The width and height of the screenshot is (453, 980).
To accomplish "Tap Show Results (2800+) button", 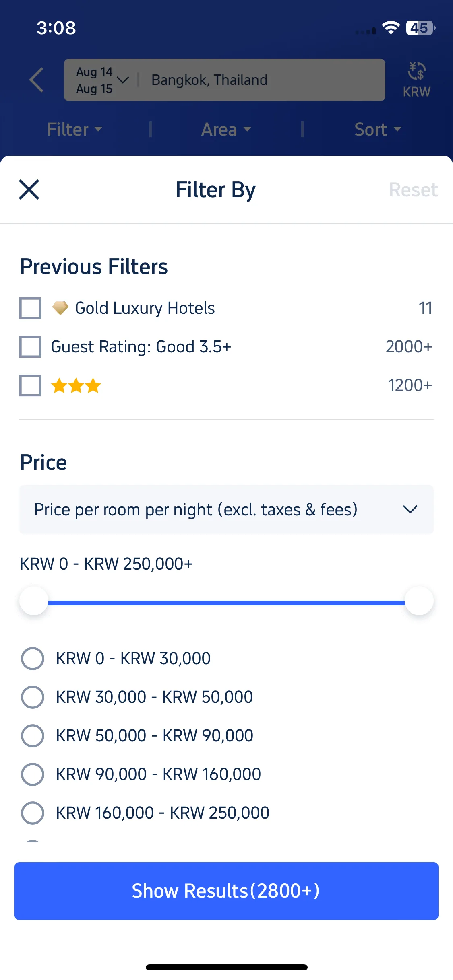I will point(226,891).
